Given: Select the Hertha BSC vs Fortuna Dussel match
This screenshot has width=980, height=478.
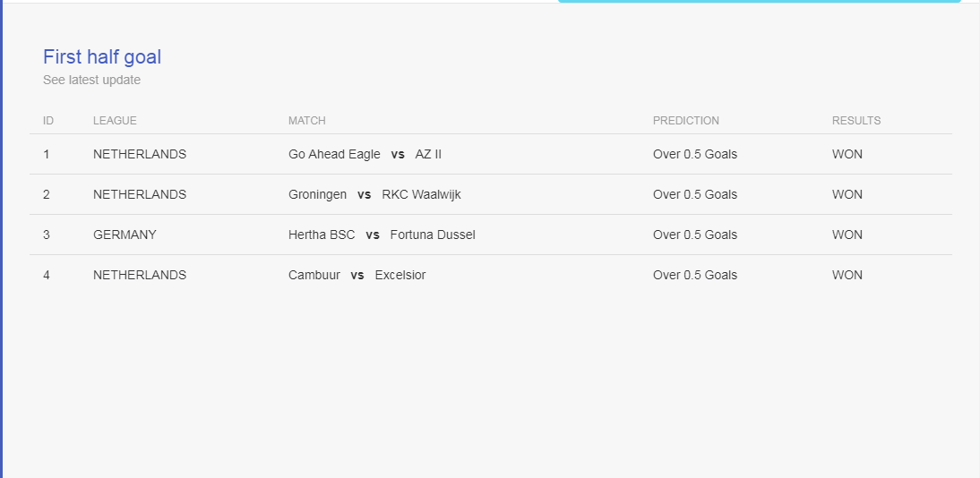Looking at the screenshot, I should 382,235.
